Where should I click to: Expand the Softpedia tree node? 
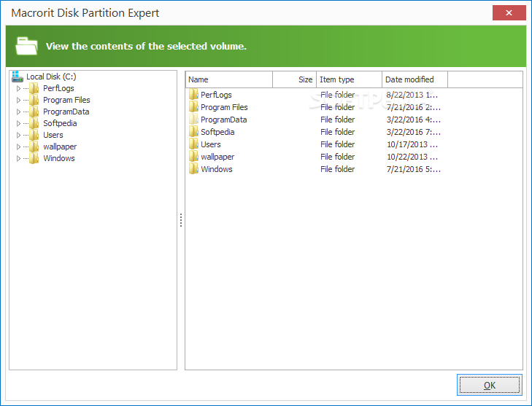[19, 123]
